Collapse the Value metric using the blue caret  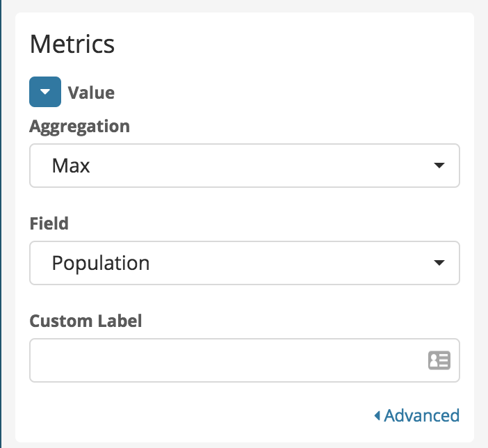point(45,92)
